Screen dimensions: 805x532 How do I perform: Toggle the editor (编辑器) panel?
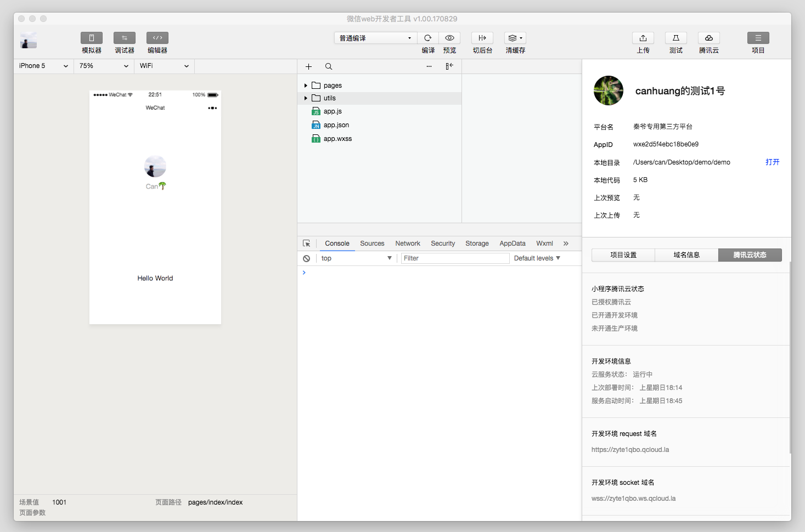click(x=157, y=38)
